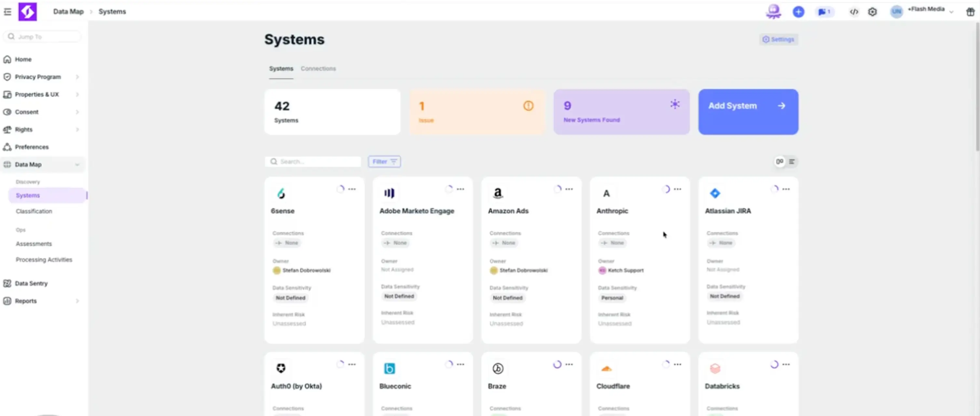Add a connection on the Anthropic card
Image resolution: width=980 pixels, height=416 pixels.
612,243
